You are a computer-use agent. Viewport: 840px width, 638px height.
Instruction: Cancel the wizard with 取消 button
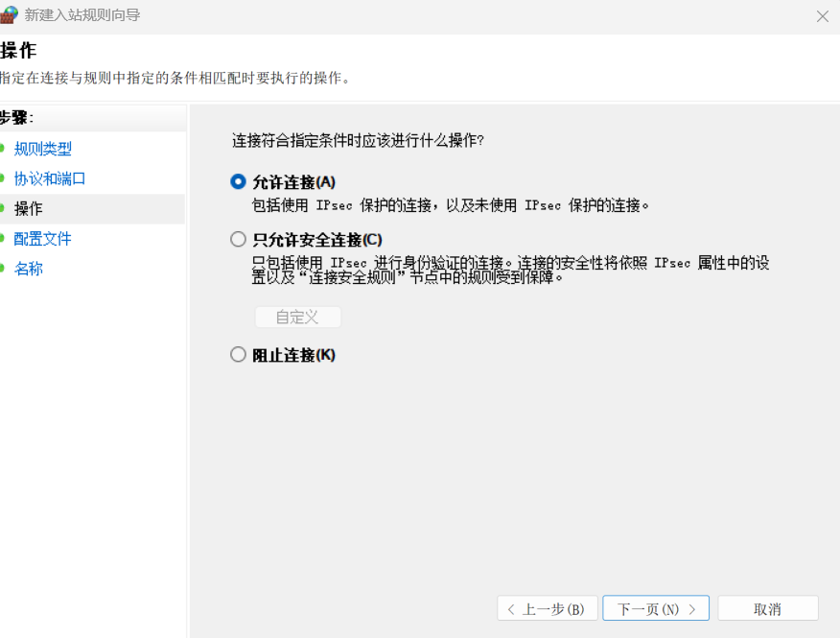coord(768,608)
